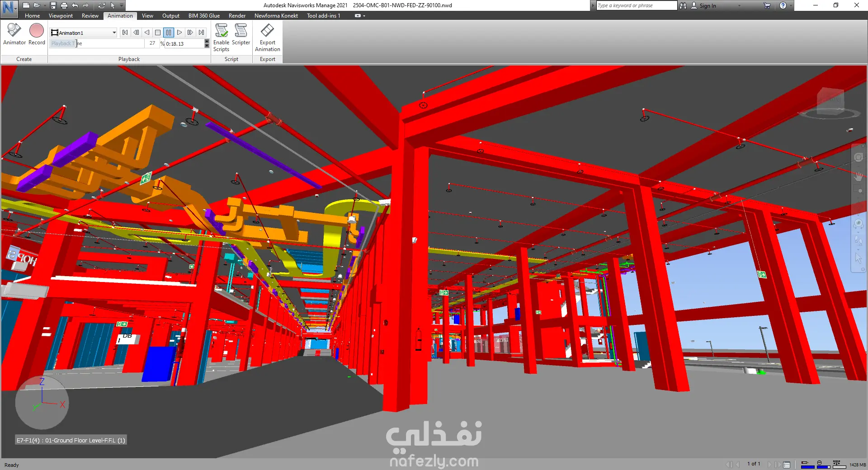Click the Refresh icon in quick access

(x=102, y=5)
